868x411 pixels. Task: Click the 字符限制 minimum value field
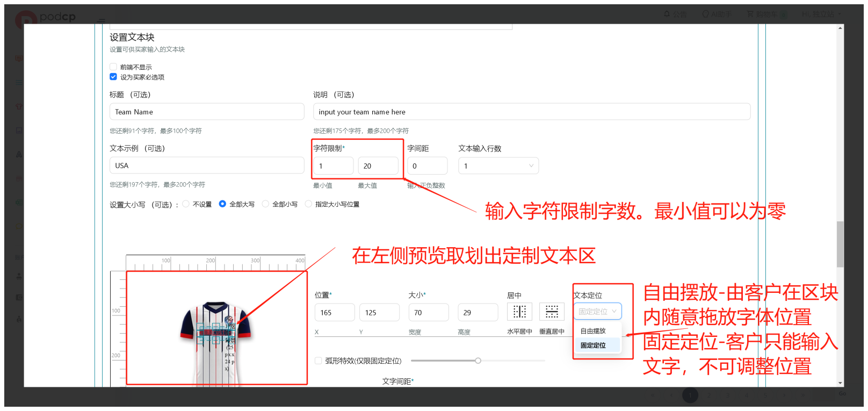click(x=334, y=165)
